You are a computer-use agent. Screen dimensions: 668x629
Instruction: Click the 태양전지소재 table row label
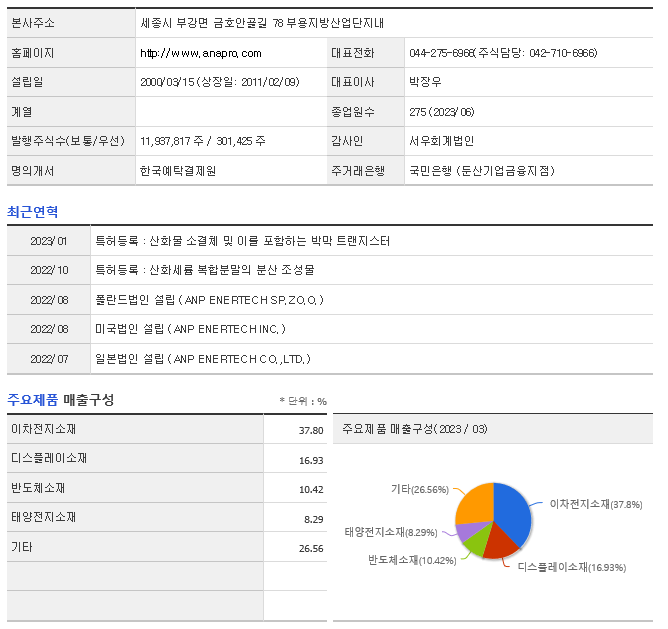[43, 517]
